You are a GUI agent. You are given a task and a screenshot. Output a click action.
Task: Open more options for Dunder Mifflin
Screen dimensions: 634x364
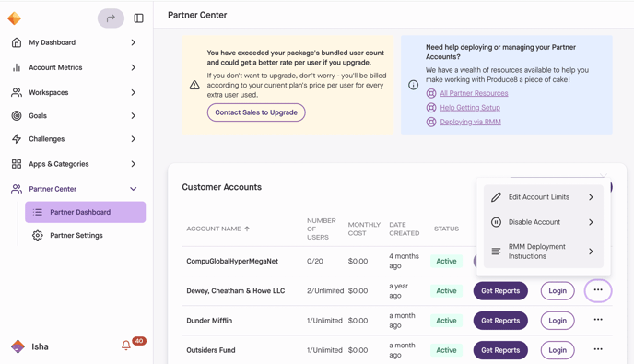click(x=598, y=320)
